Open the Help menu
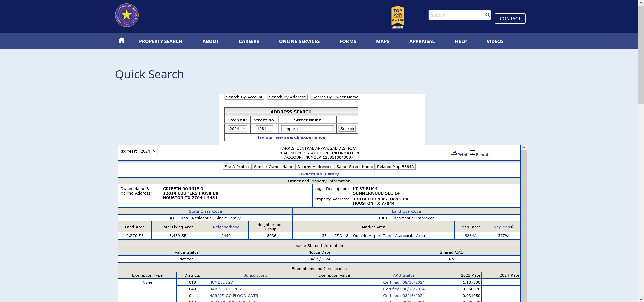The image size is (644, 302). pos(461,41)
